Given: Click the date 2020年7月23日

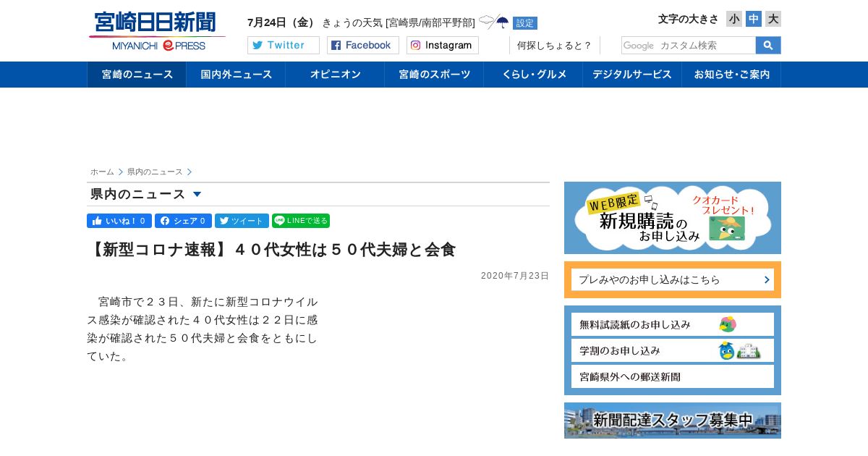Looking at the screenshot, I should 515,276.
